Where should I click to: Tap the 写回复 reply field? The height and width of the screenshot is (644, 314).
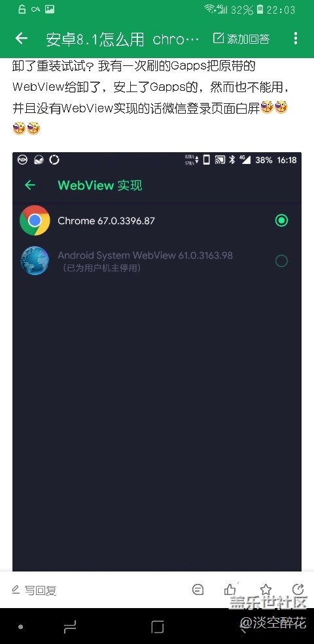point(34,590)
